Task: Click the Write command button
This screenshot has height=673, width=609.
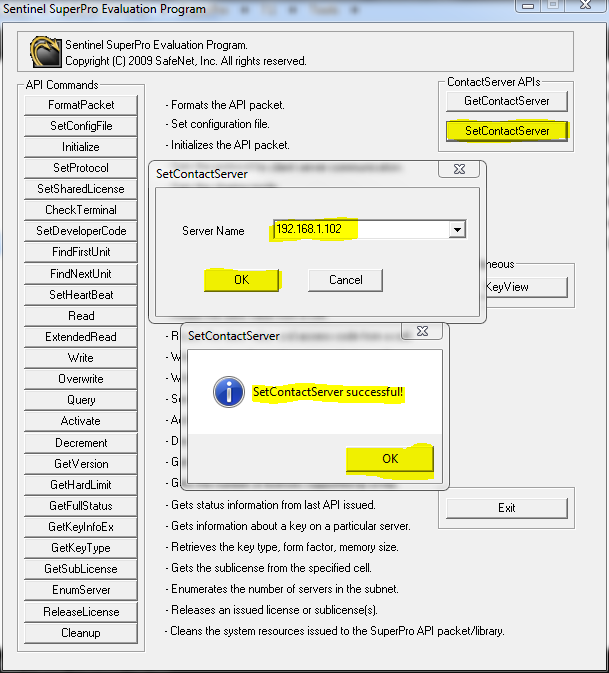Action: pos(81,358)
